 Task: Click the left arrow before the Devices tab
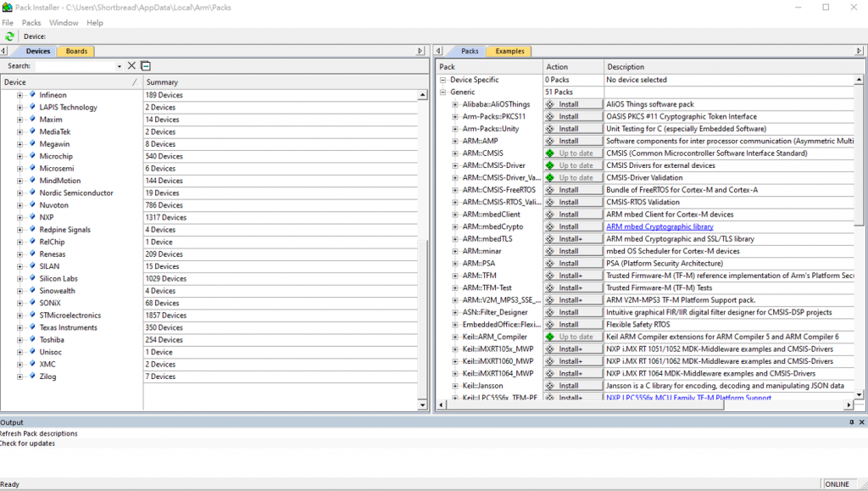coord(4,51)
